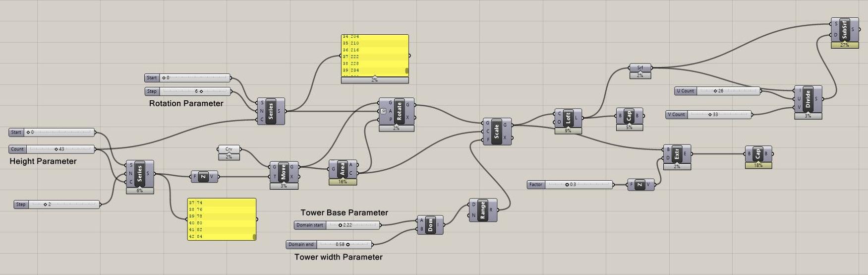Screen dimensions: 868x275
Task: Click the 'Rotation Parameter' label
Action: [x=186, y=103]
